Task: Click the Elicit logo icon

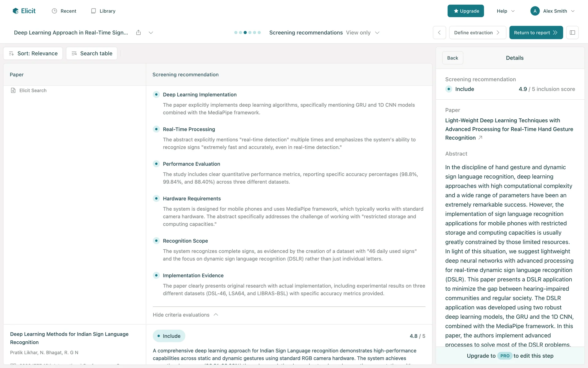Action: tap(16, 11)
